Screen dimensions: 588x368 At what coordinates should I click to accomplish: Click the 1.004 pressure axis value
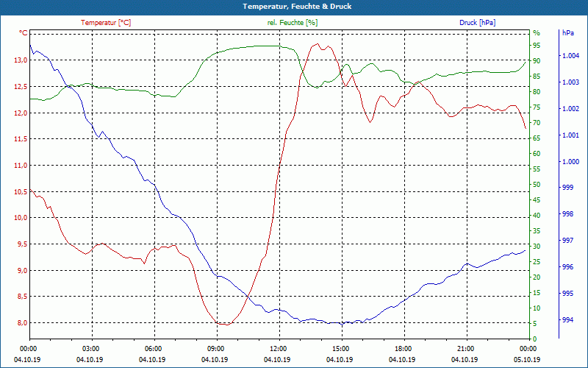(x=571, y=56)
